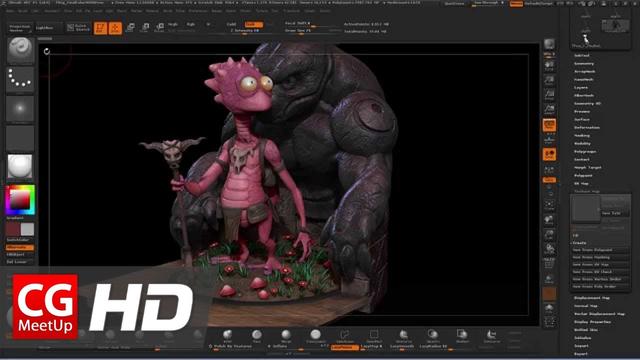
Task: Expand the Deformation subpalette
Action: pos(587,128)
